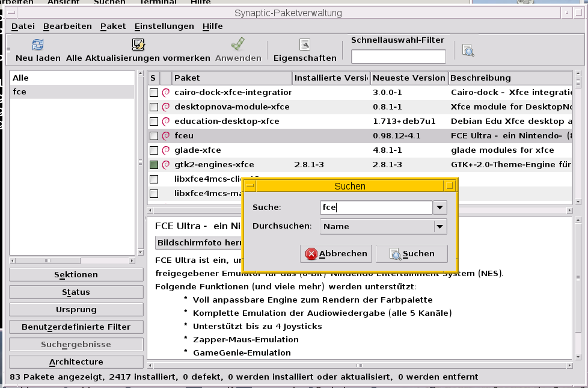
Task: Click the Neu laden reload icon
Action: click(37, 44)
